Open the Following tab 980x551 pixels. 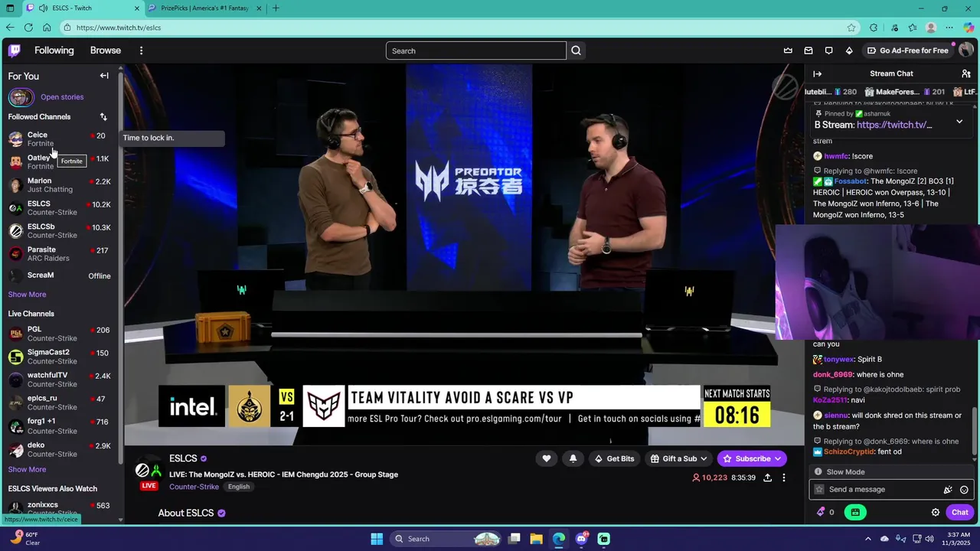coord(54,51)
